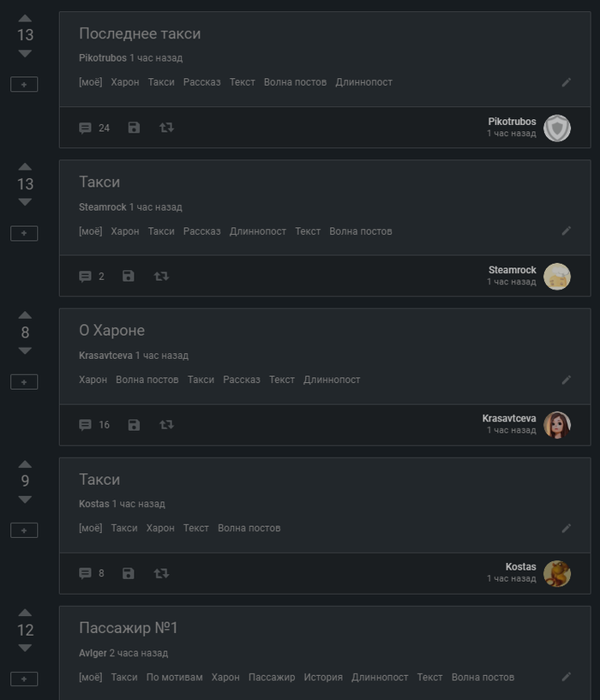Upvote the "Пассажир №1" post
The height and width of the screenshot is (700, 600).
click(25, 613)
